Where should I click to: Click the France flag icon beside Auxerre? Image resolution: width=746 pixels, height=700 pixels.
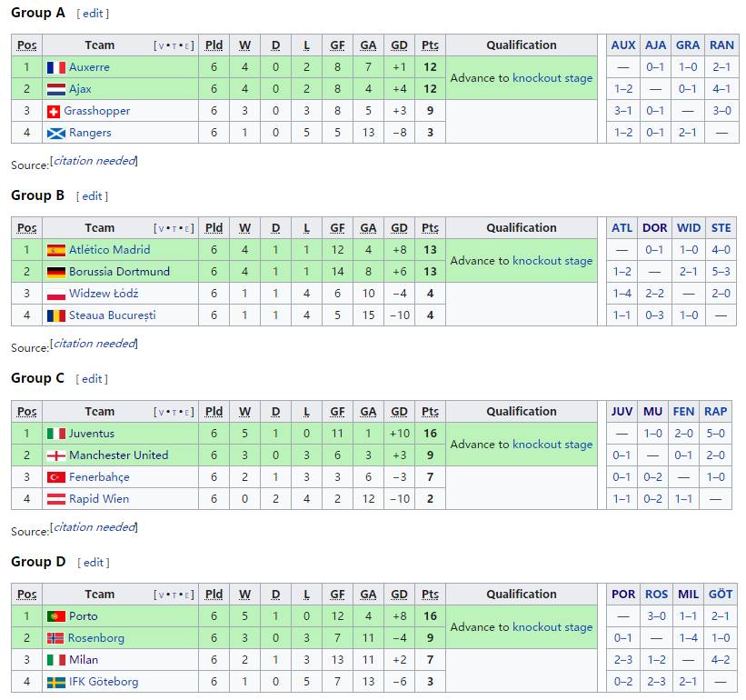55,67
